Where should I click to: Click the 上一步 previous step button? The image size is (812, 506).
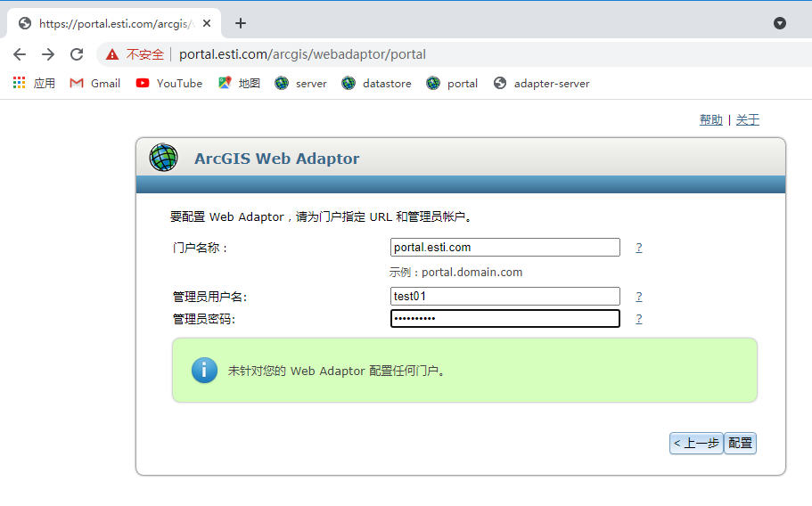696,444
